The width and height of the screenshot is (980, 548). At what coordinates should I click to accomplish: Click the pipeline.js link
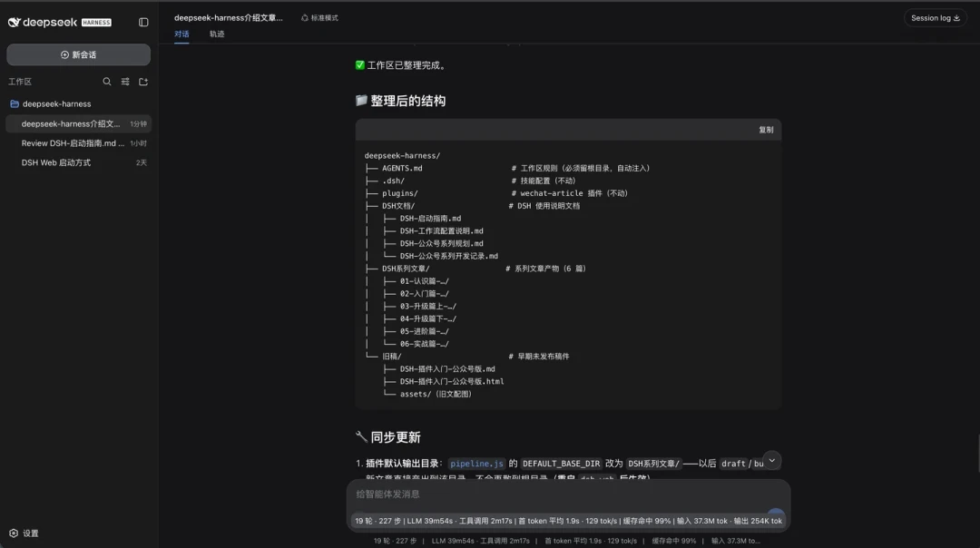click(476, 464)
